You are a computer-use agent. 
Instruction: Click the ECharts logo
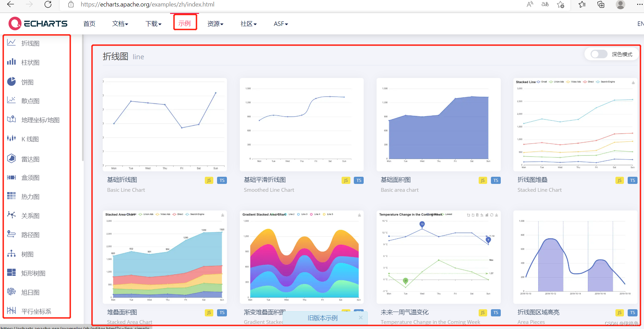click(x=38, y=23)
